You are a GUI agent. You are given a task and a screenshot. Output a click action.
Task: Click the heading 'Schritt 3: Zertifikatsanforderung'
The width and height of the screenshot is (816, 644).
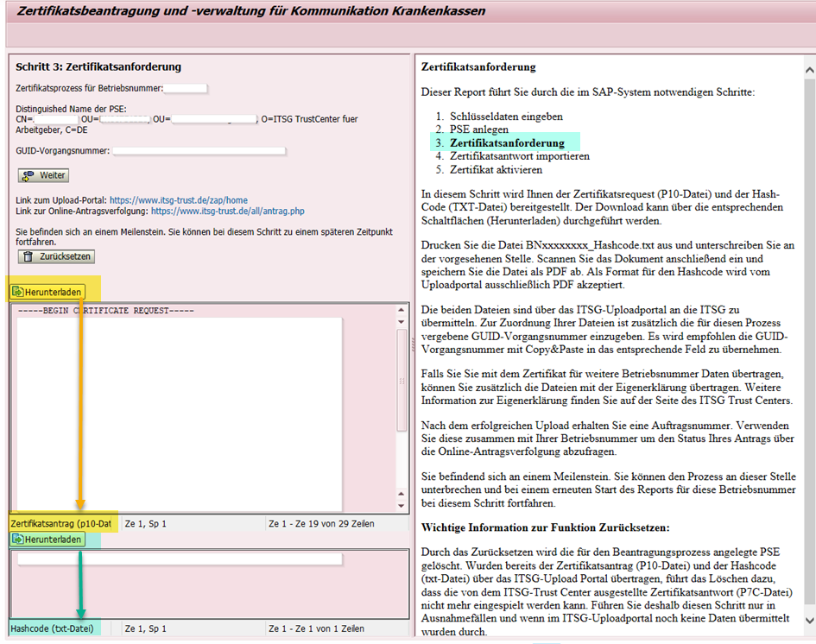tap(98, 66)
